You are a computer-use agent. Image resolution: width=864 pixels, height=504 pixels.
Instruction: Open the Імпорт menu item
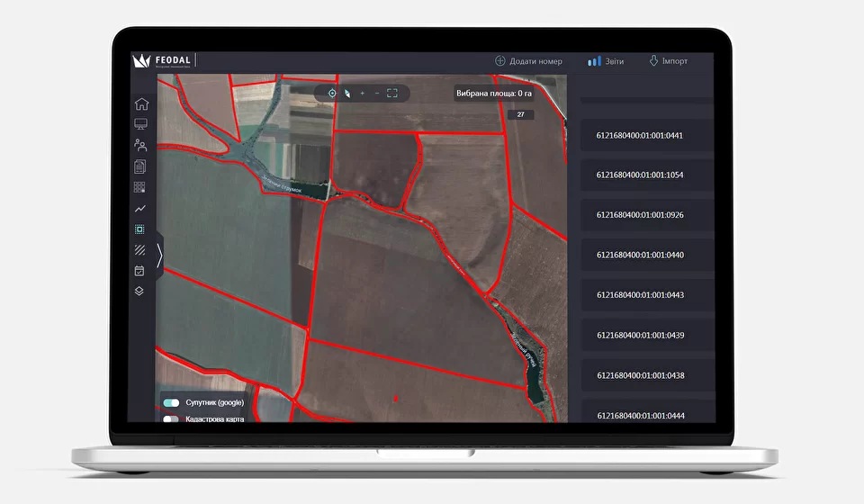click(x=668, y=61)
